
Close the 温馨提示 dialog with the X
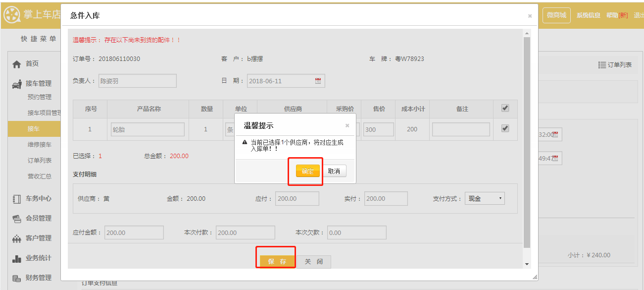click(347, 125)
